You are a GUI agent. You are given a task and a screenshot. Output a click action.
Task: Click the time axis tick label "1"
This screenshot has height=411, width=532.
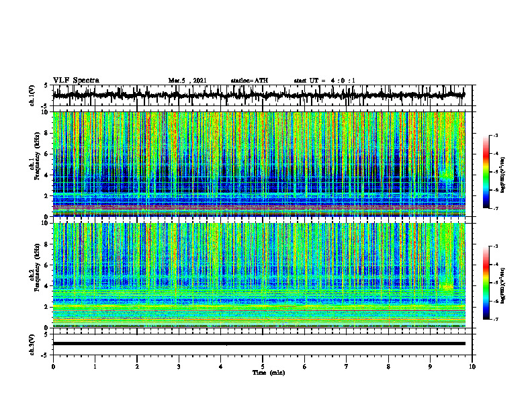pyautogui.click(x=95, y=367)
